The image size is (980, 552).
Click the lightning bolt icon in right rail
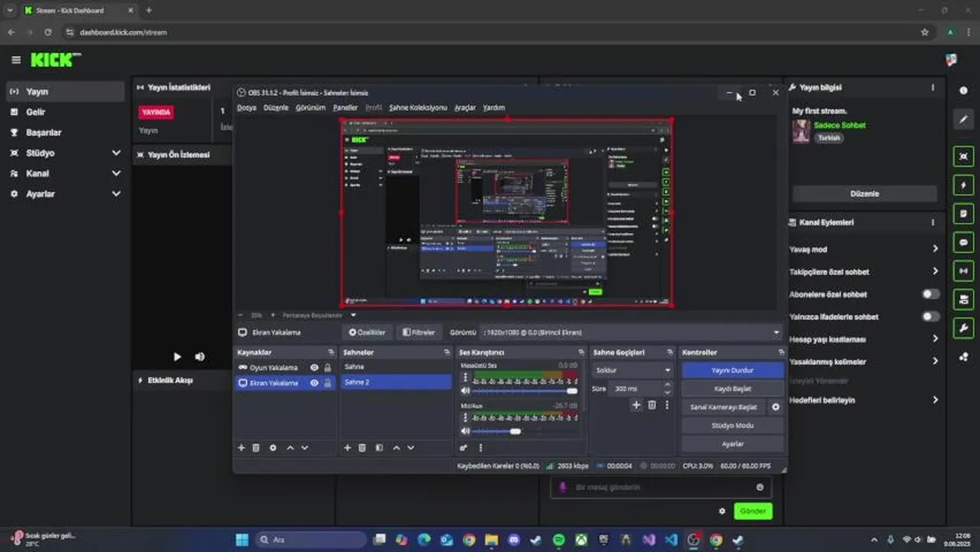tap(964, 185)
